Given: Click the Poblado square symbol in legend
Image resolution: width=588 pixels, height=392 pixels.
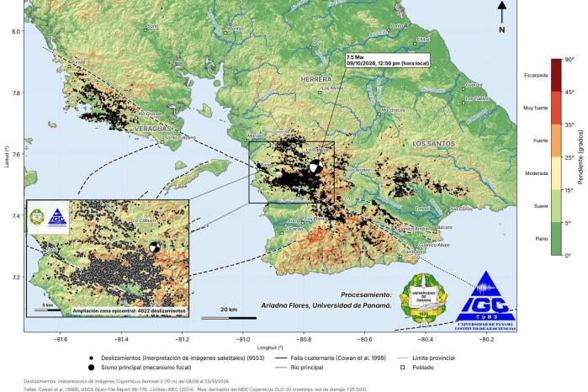Looking at the screenshot, I should (x=402, y=368).
